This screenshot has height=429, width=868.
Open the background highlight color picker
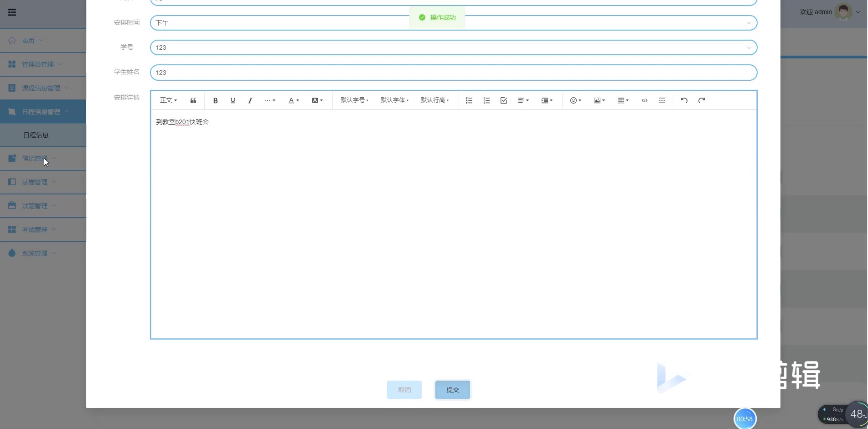[317, 100]
